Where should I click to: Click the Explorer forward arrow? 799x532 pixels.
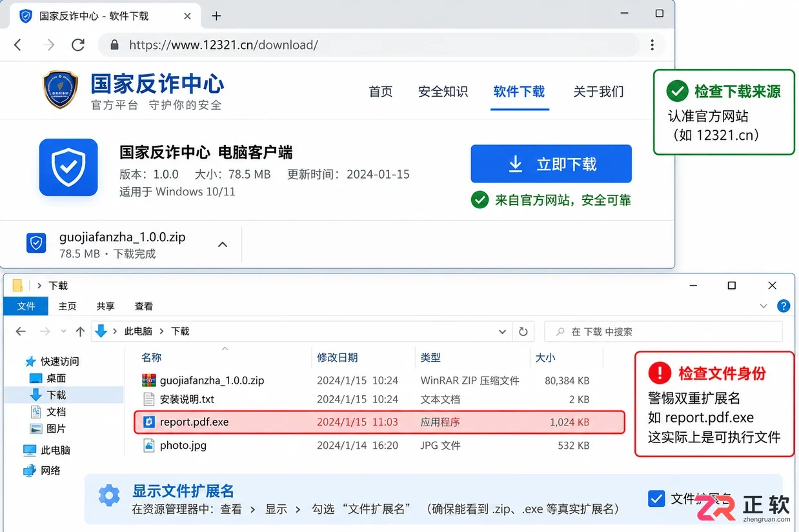[45, 331]
